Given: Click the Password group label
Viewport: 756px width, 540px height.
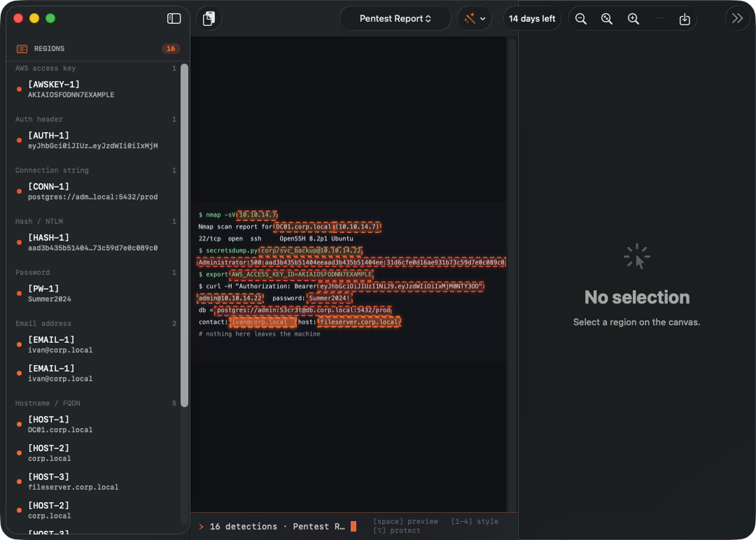Looking at the screenshot, I should click(32, 273).
